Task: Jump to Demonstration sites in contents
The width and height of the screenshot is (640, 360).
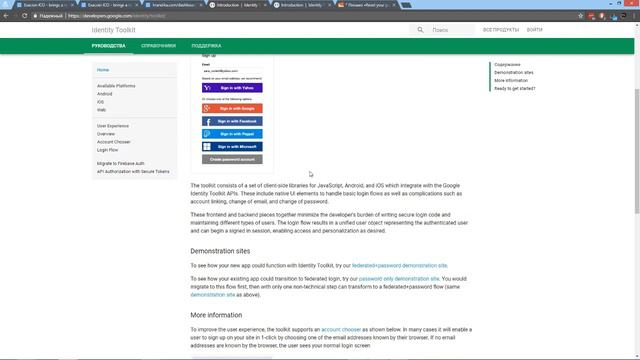Action: point(514,73)
